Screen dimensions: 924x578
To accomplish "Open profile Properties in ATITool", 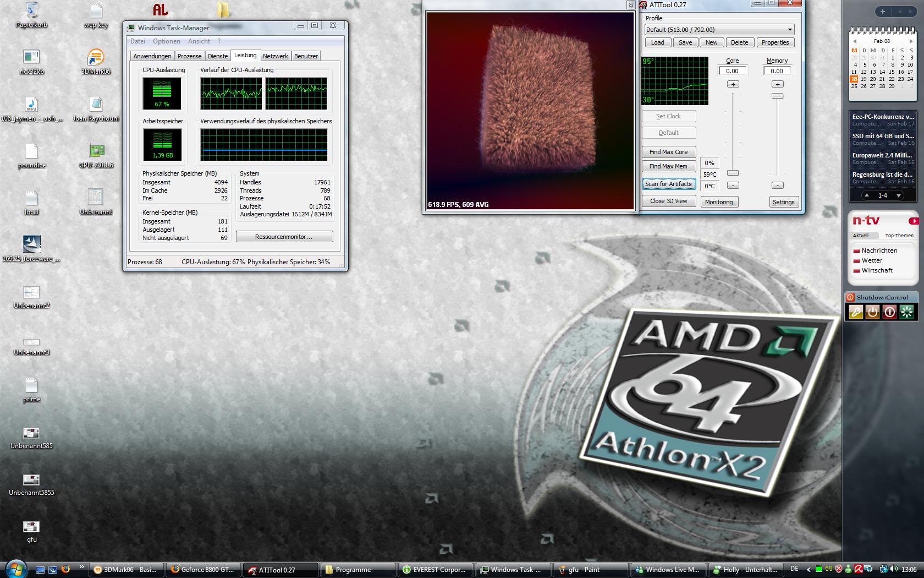I will (776, 42).
